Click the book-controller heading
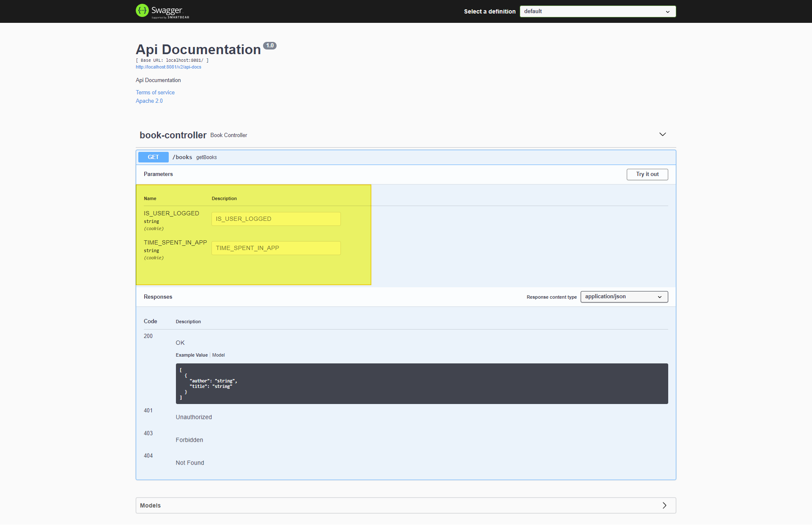The image size is (812, 525). (173, 135)
